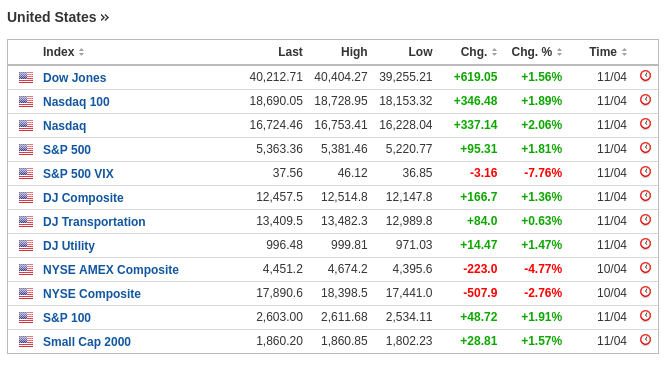Open the United States section heading link
Viewport: 669px width, 370px height.
coord(58,17)
